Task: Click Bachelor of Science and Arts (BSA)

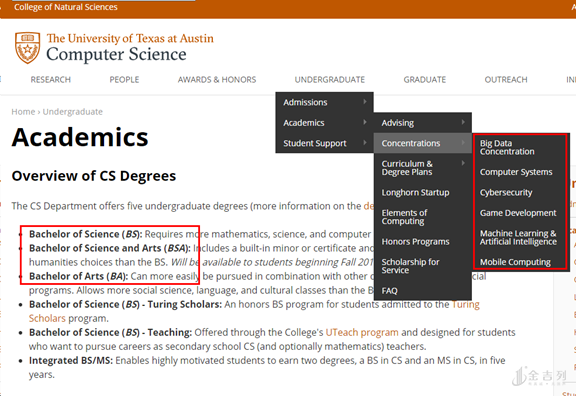Action: (110, 248)
